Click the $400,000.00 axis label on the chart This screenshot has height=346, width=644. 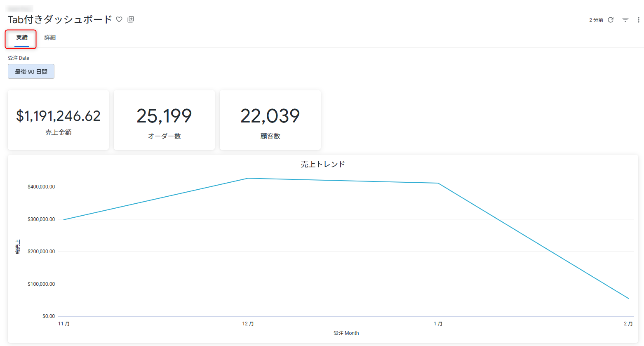[41, 186]
